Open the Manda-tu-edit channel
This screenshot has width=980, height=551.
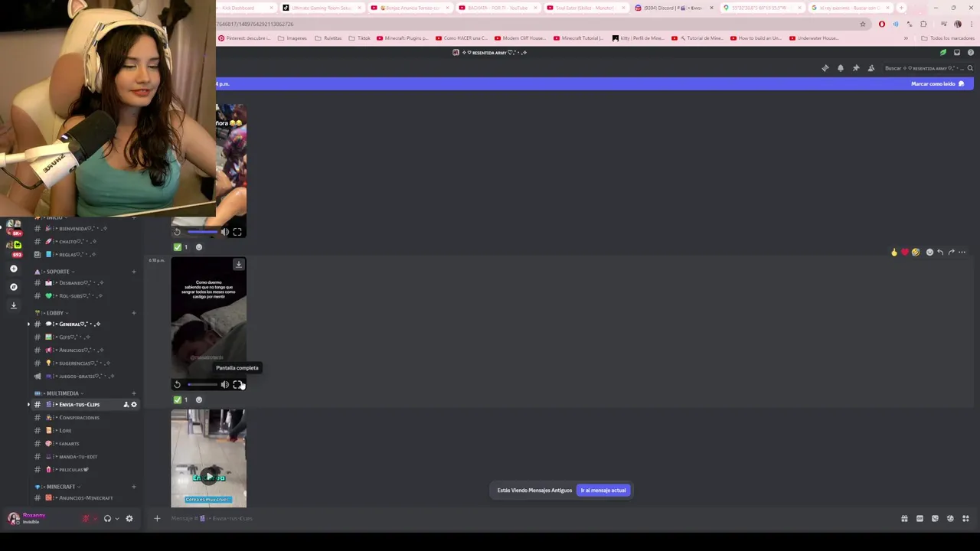pyautogui.click(x=84, y=457)
